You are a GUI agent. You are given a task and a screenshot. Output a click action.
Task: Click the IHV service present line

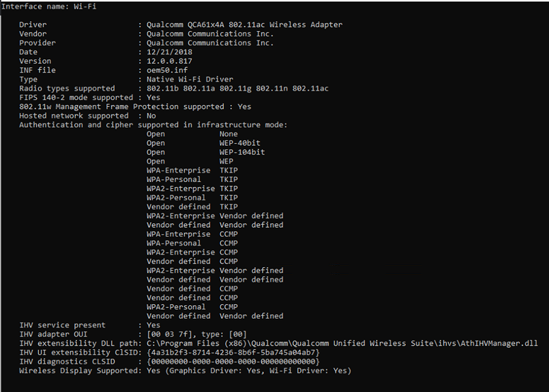[x=90, y=325]
